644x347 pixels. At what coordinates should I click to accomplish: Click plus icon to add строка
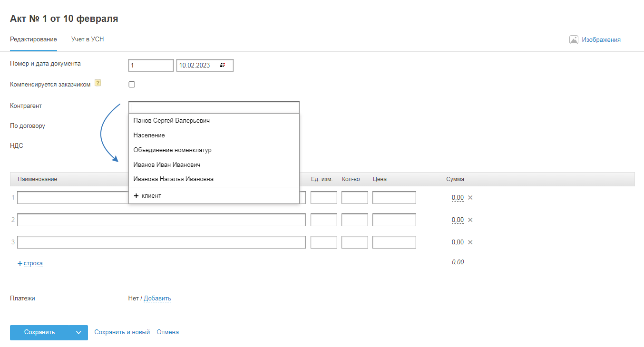20,263
